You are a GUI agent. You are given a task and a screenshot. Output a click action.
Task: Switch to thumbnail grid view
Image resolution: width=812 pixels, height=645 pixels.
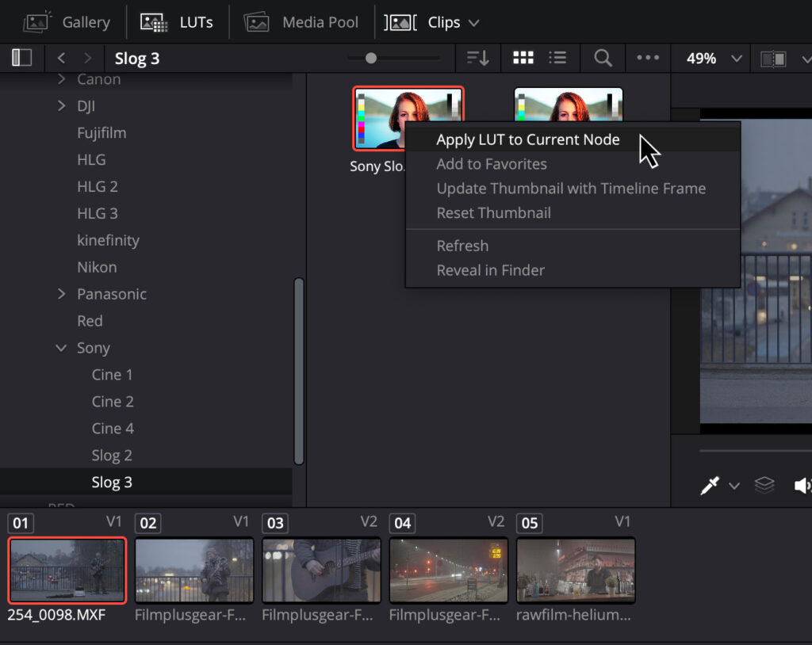click(523, 58)
